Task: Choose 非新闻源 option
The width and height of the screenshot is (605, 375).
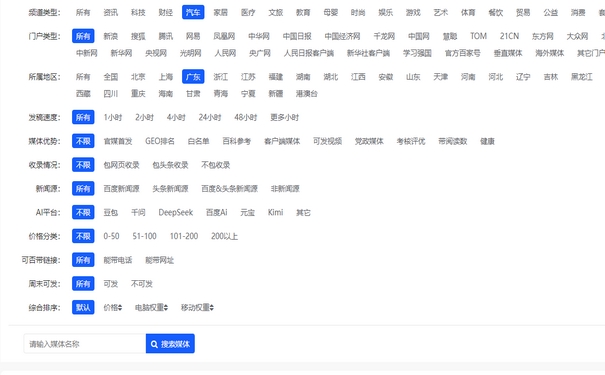Action: coord(285,189)
